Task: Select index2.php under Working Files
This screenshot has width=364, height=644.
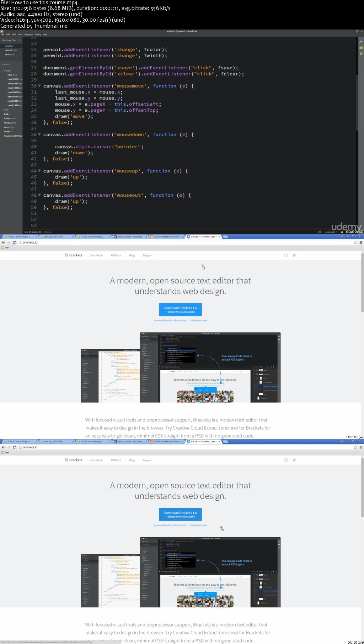Action: click(x=11, y=50)
